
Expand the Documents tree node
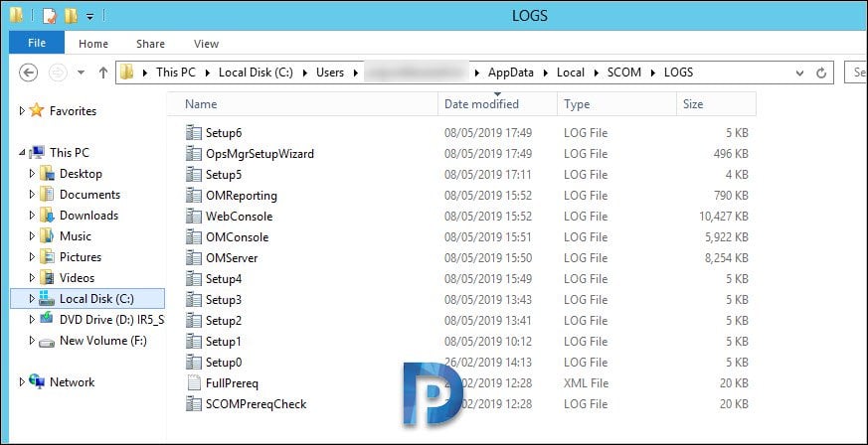(32, 195)
